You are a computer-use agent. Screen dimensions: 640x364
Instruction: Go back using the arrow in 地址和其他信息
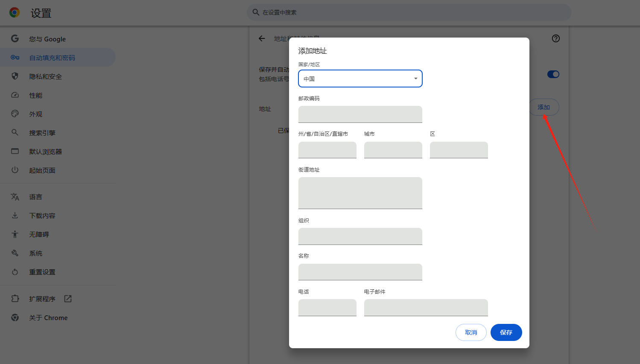coord(261,38)
